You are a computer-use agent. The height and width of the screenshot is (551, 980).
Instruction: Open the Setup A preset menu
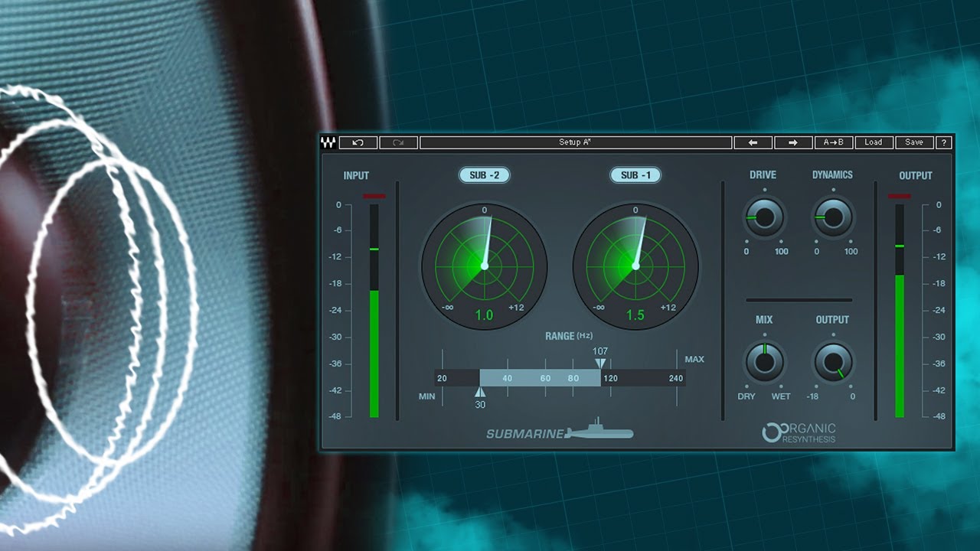click(x=576, y=142)
